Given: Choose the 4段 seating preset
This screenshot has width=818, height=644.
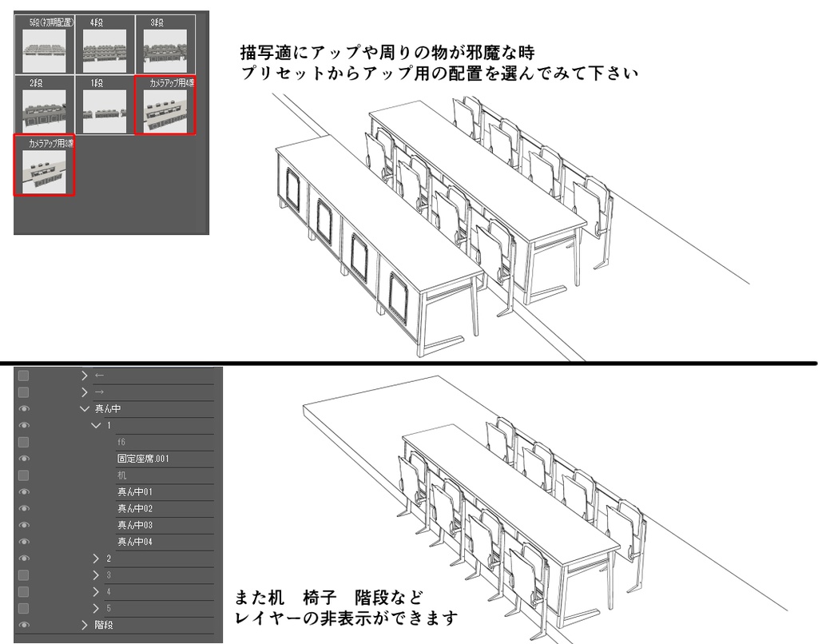Looking at the screenshot, I should (x=105, y=44).
